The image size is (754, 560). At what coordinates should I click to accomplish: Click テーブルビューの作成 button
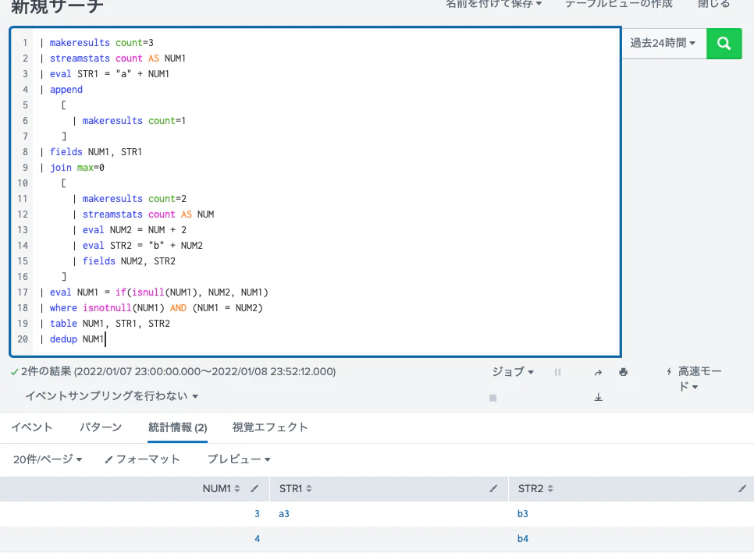(x=618, y=4)
